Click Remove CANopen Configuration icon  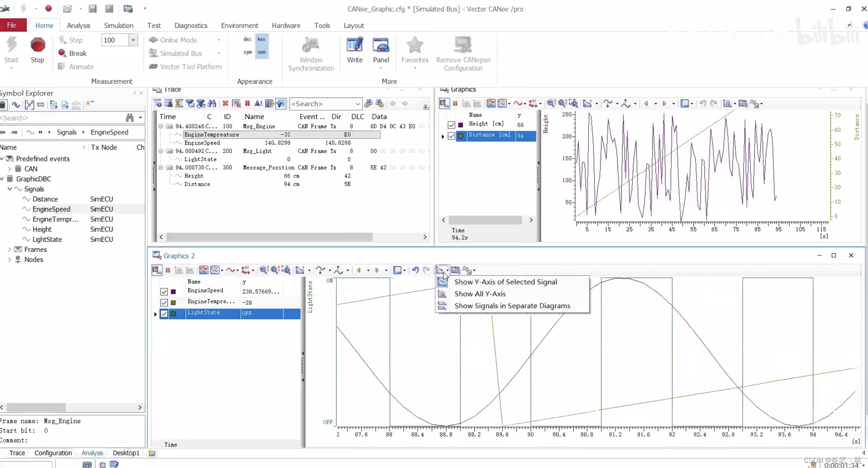[463, 45]
